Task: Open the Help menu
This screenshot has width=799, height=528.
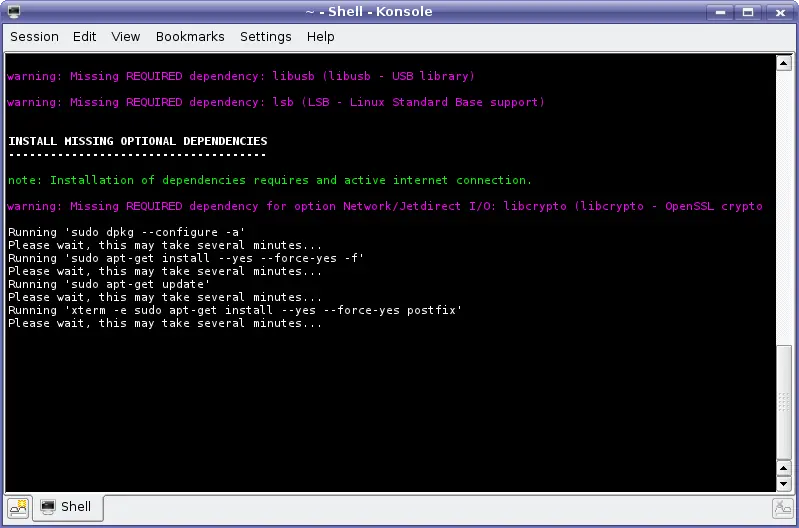Action: coord(321,37)
